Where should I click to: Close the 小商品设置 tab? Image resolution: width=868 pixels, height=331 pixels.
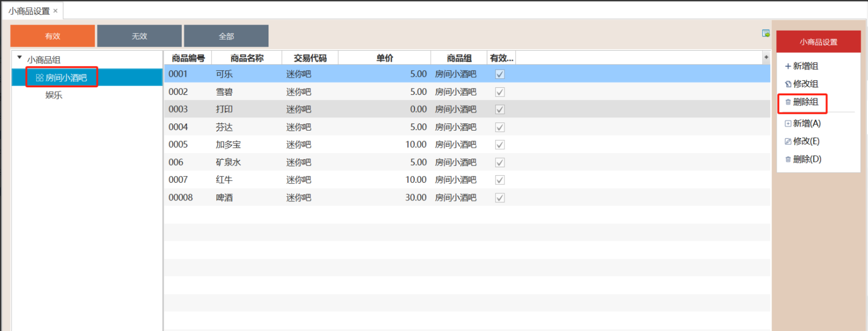55,11
